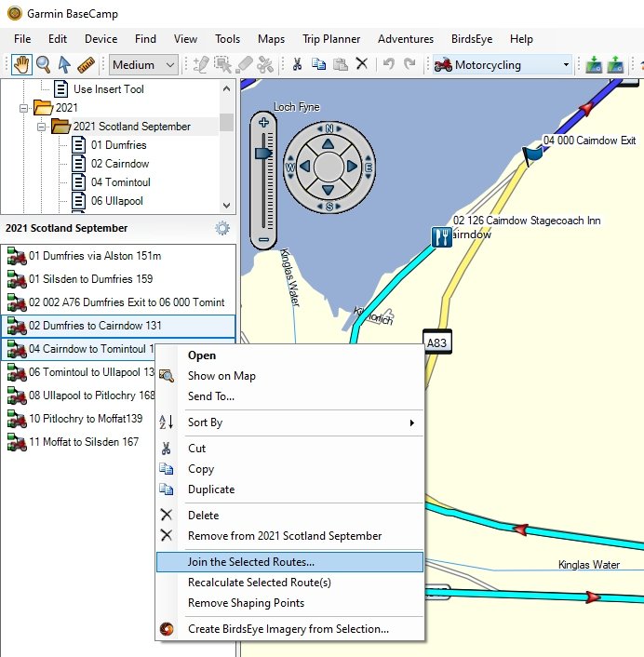Choose Recalculate Selected Route(s)
Image resolution: width=644 pixels, height=657 pixels.
[290, 583]
